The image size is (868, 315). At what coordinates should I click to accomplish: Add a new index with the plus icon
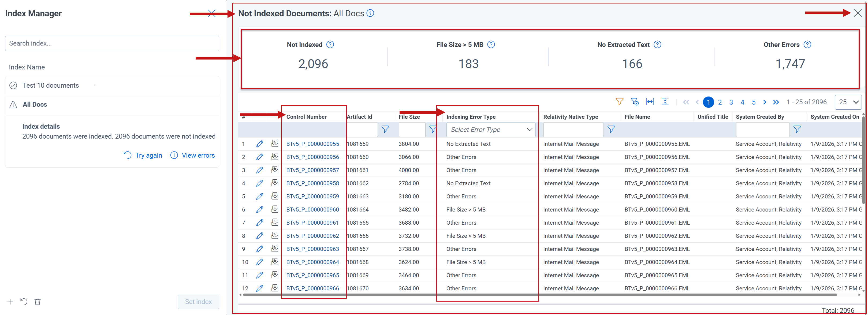(x=10, y=302)
